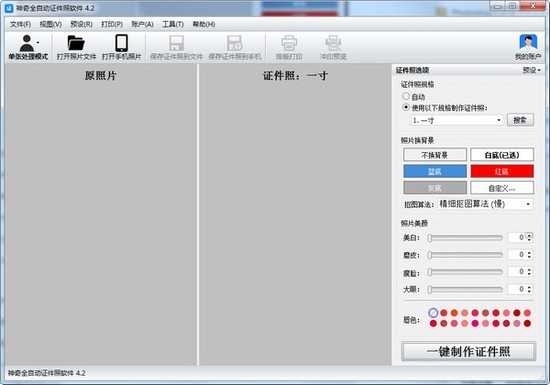Open photo file via 打开照片文件 folder icon
Image resolution: width=550 pixels, height=385 pixels.
76,43
